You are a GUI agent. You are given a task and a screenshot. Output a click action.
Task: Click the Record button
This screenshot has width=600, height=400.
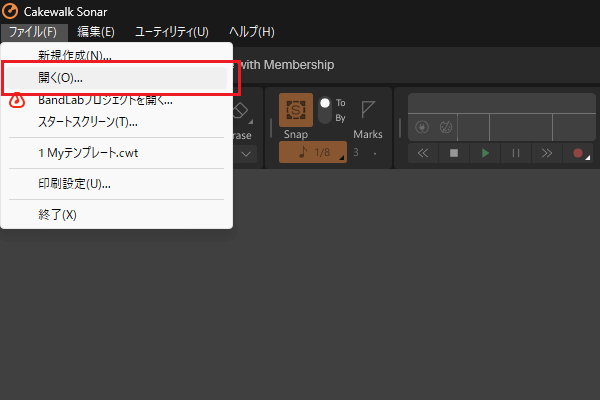pyautogui.click(x=577, y=153)
